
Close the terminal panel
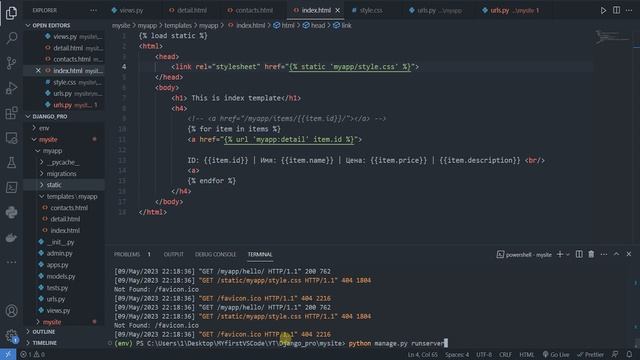(629, 254)
